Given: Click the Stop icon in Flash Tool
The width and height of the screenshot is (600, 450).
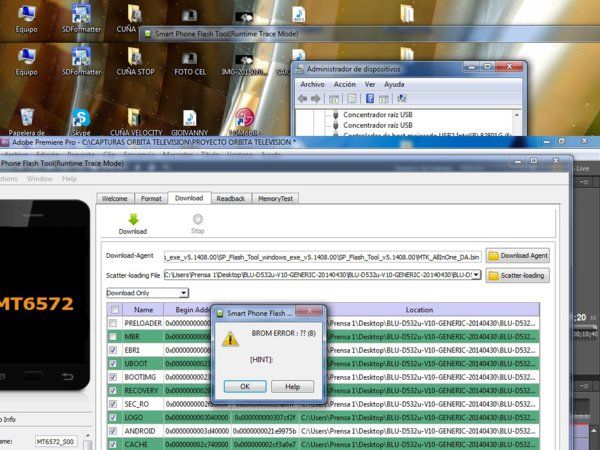Looking at the screenshot, I should pos(197,219).
